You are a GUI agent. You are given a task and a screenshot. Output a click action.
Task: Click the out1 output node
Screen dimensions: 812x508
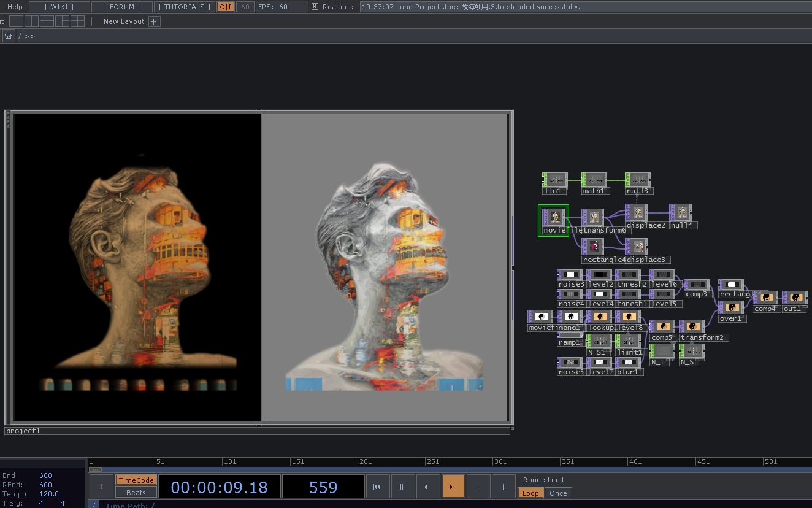pos(795,298)
